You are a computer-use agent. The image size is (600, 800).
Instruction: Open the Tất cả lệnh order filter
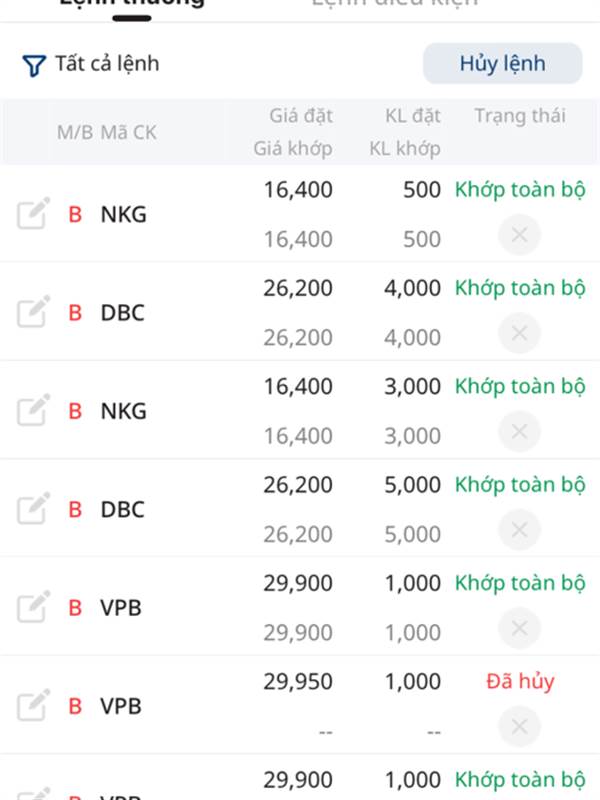(91, 65)
